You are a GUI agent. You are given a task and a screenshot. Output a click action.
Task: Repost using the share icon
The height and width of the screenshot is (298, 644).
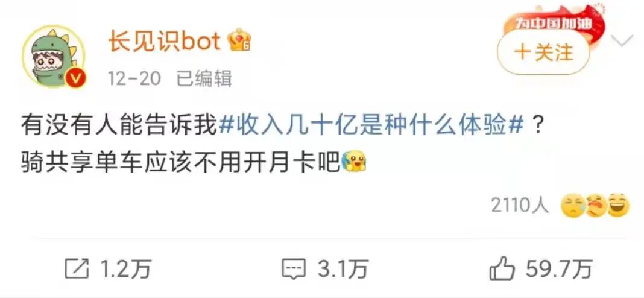coord(77,269)
